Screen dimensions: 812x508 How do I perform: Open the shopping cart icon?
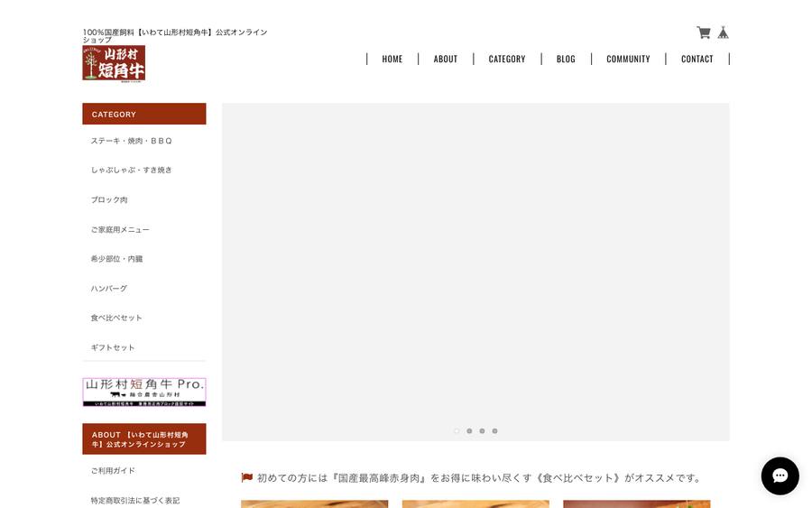[703, 32]
